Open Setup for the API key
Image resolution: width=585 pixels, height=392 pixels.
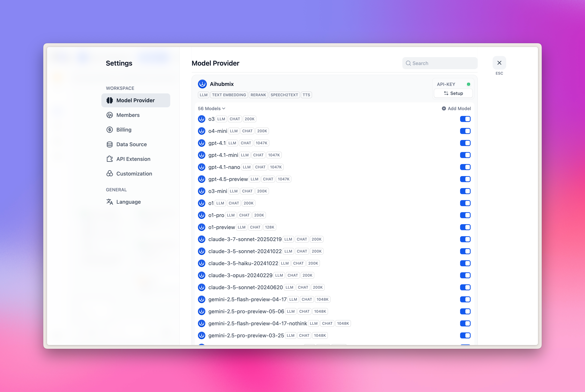[453, 93]
